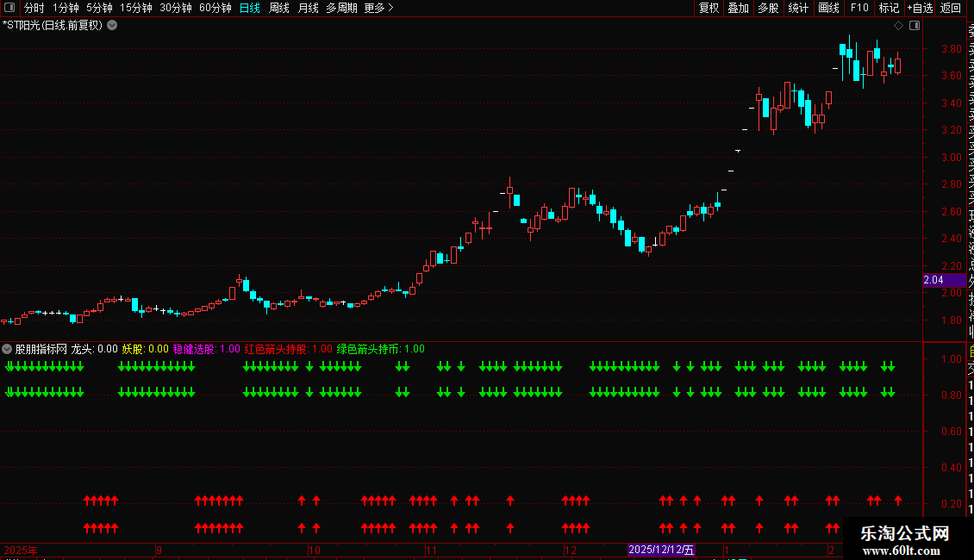The width and height of the screenshot is (974, 560).
Task: Select the 日线 daily chart tab
Action: click(x=250, y=8)
